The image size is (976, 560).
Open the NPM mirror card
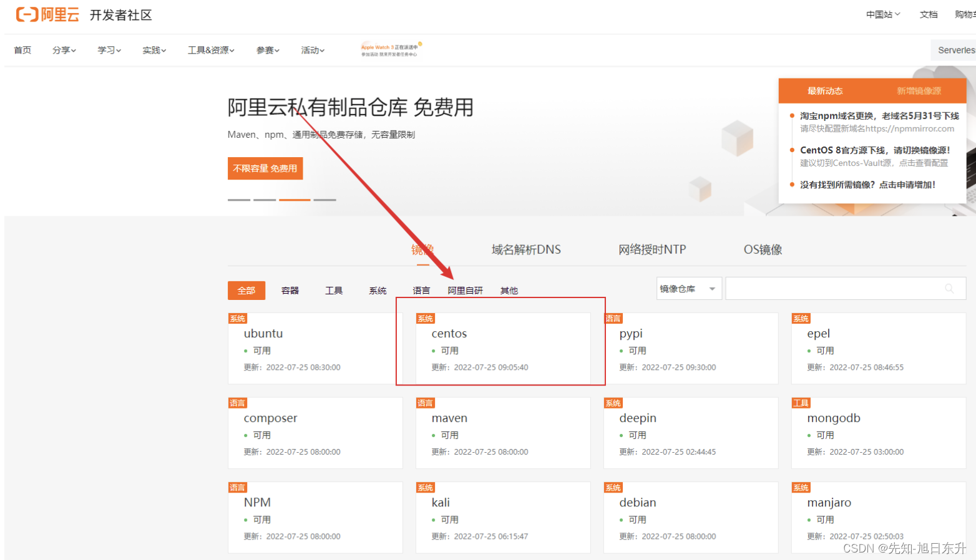coord(315,518)
